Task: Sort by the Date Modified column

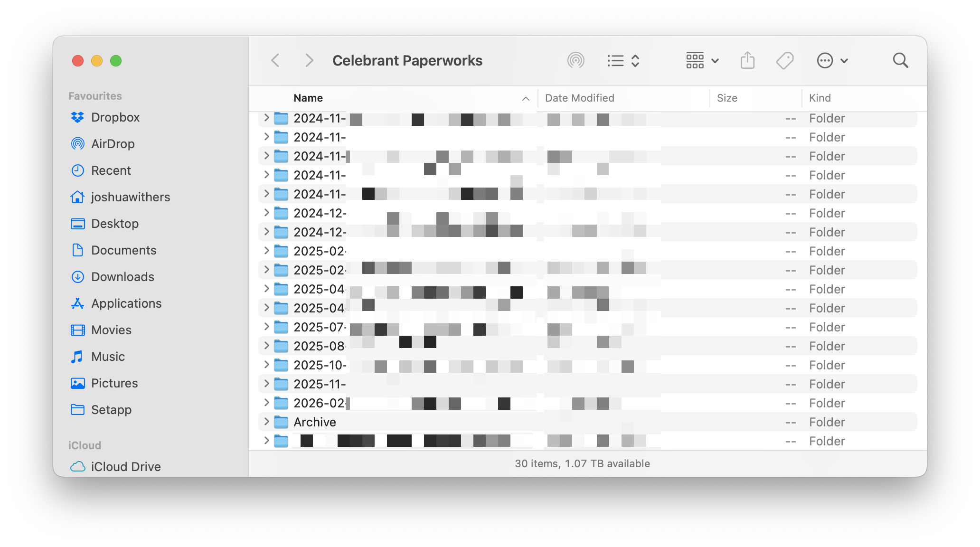Action: coord(579,98)
